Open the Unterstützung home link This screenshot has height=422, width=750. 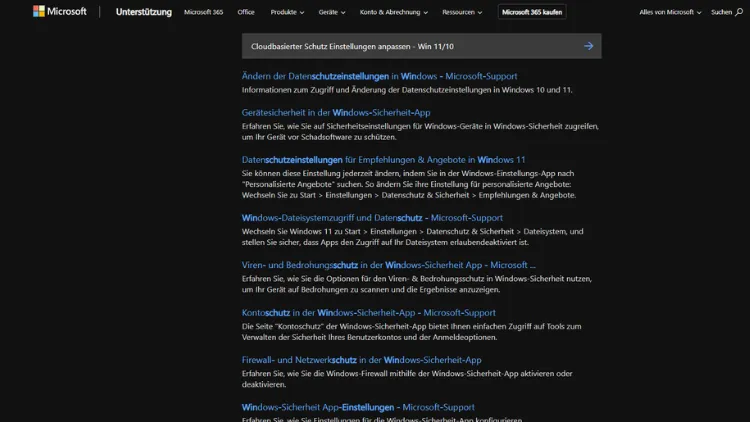pos(143,12)
